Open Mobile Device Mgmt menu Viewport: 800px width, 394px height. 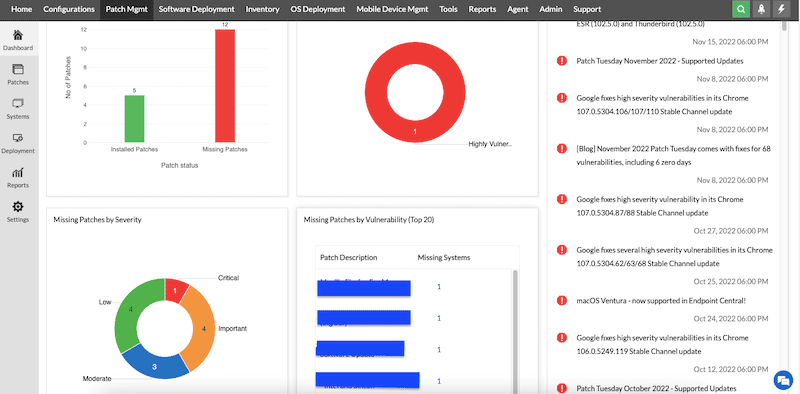(x=392, y=9)
